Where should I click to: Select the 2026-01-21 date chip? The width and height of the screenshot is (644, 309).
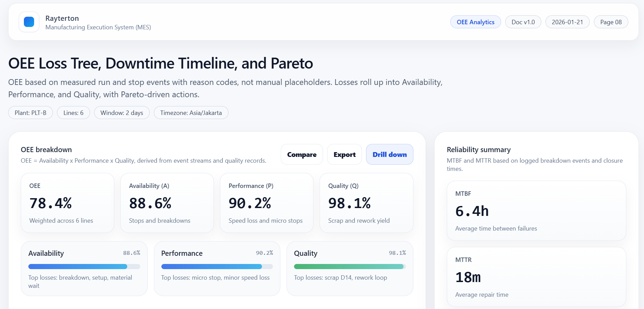pyautogui.click(x=567, y=22)
